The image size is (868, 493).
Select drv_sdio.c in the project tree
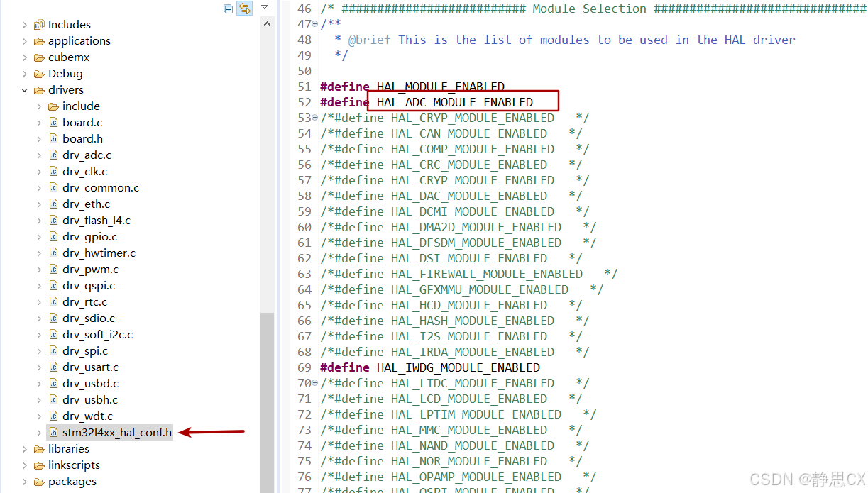click(88, 318)
